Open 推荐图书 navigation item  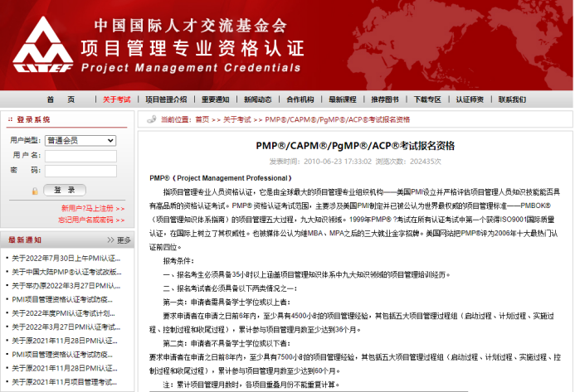point(385,99)
